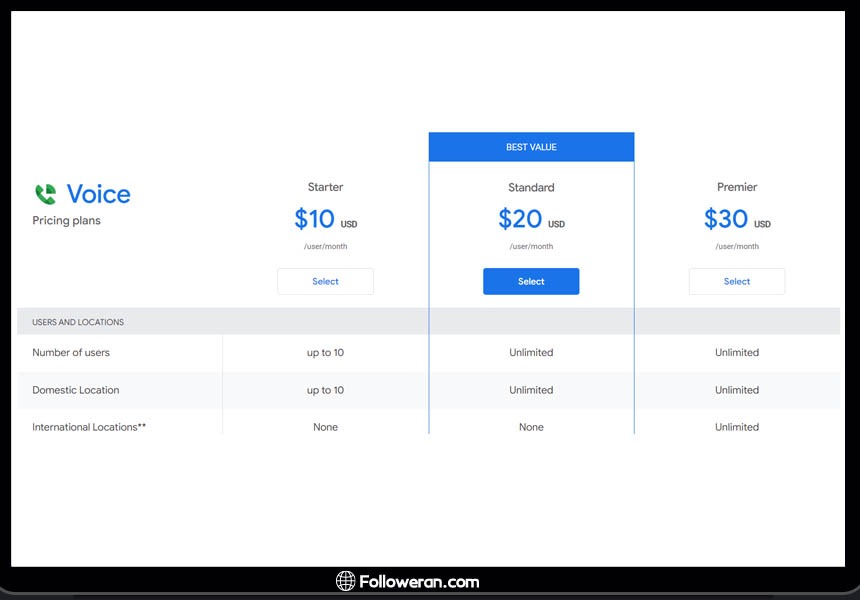This screenshot has width=860, height=600.
Task: Click the Google Voice phone logo icon
Action: [x=46, y=193]
